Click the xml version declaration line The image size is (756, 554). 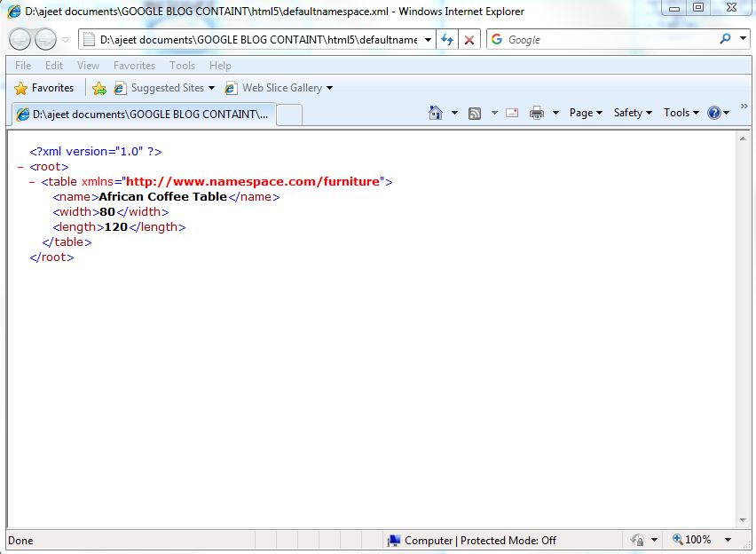(x=96, y=152)
